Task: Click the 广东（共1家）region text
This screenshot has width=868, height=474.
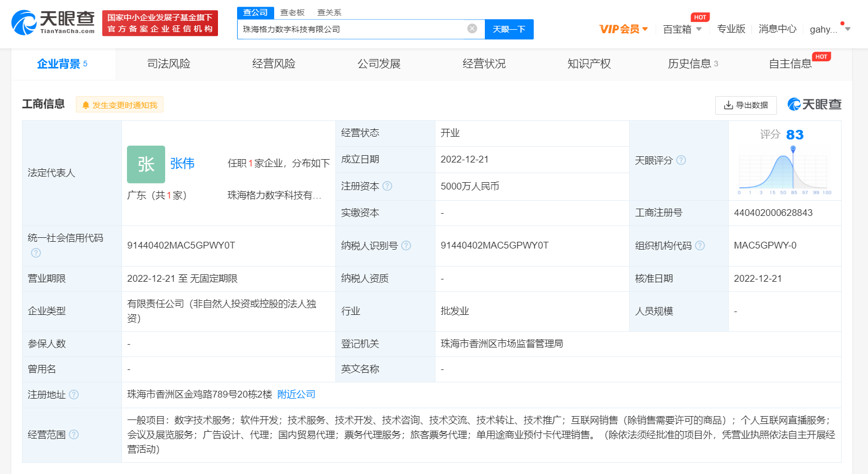Action: click(x=157, y=195)
